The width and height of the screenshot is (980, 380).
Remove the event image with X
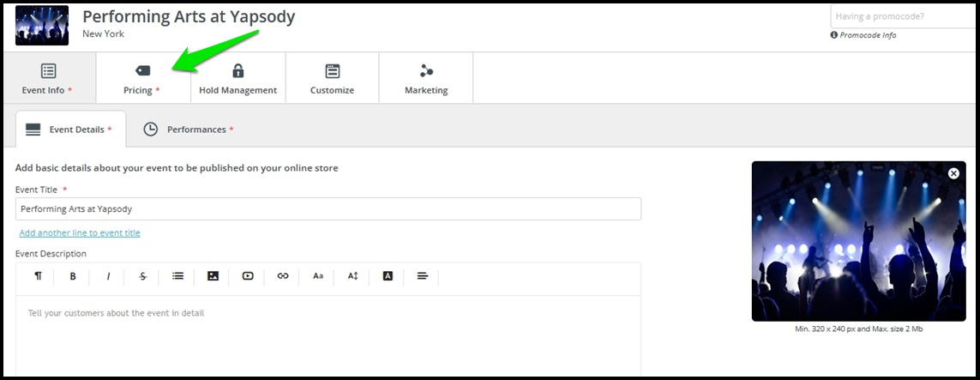(953, 173)
